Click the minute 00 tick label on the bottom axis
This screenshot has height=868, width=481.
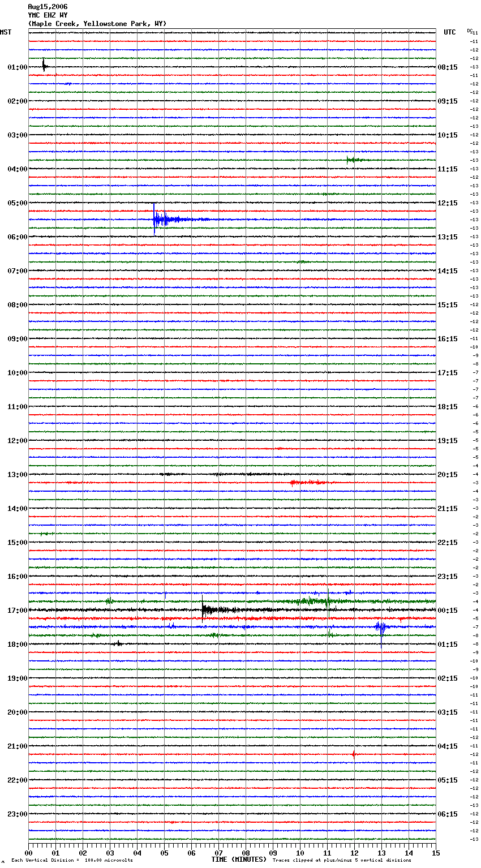point(28,853)
